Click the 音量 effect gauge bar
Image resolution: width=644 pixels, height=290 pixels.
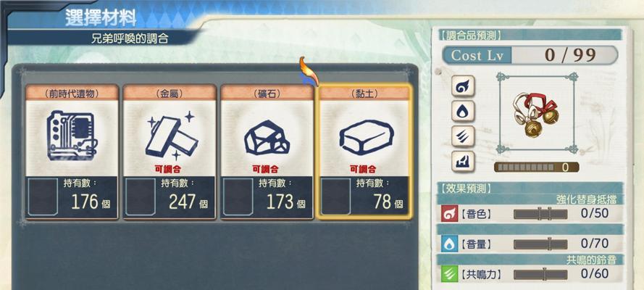pyautogui.click(x=540, y=244)
